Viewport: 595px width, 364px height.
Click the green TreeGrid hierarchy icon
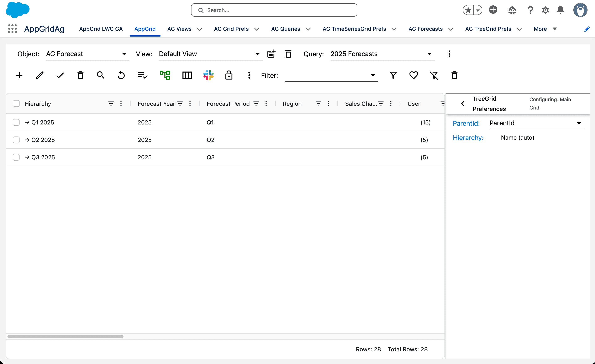coord(165,75)
